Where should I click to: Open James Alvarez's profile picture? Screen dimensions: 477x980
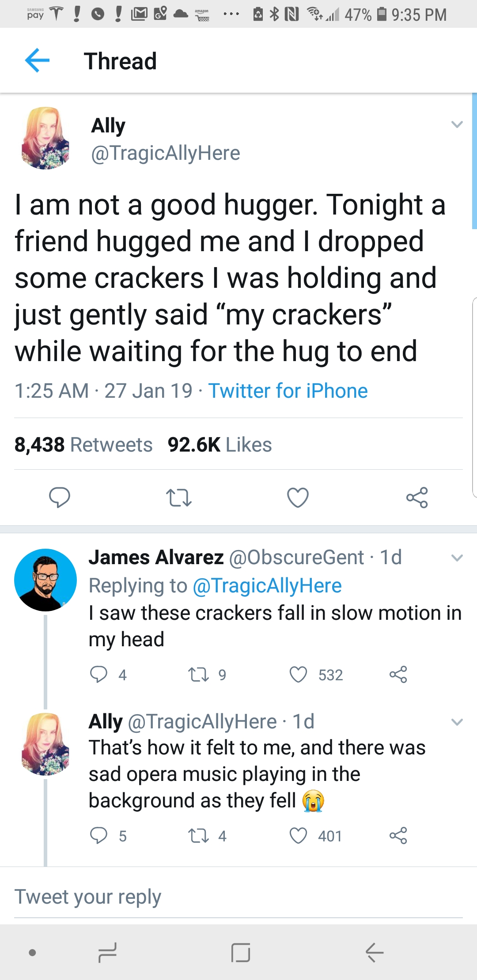click(x=45, y=580)
